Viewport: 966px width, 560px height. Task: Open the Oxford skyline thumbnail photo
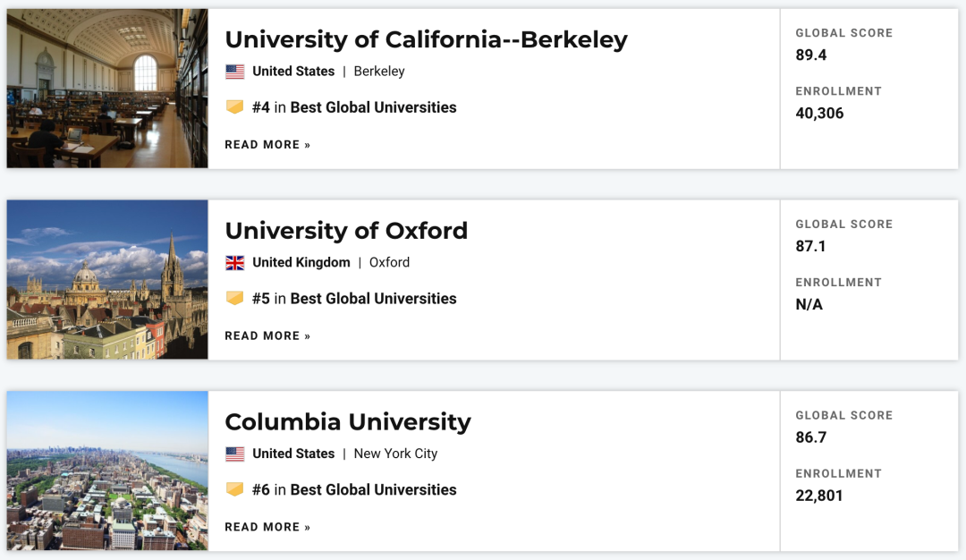[x=107, y=279]
